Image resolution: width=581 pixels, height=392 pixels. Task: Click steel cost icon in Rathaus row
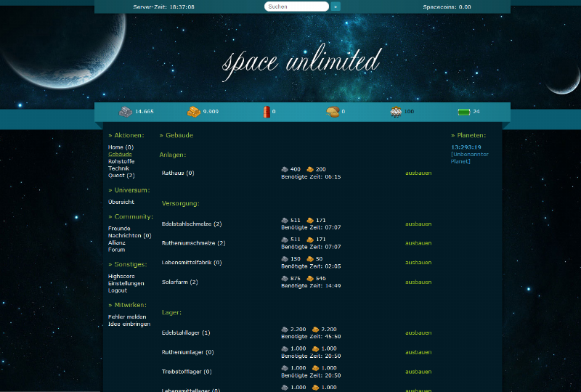285,169
